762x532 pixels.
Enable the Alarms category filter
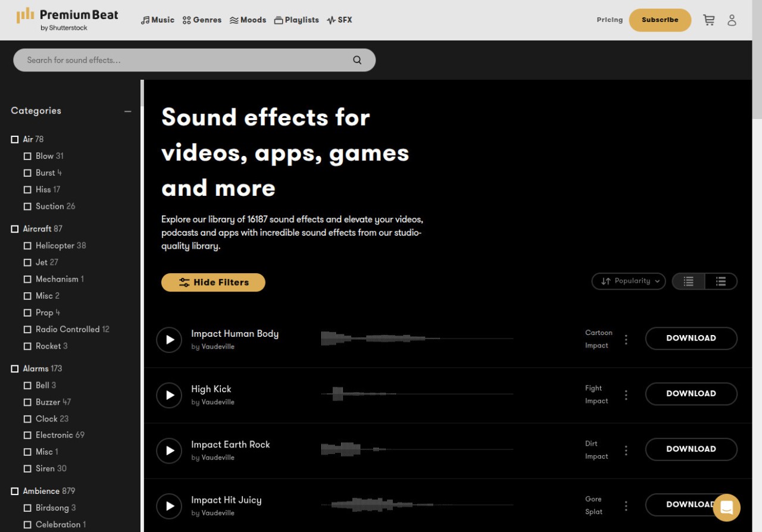click(x=15, y=369)
